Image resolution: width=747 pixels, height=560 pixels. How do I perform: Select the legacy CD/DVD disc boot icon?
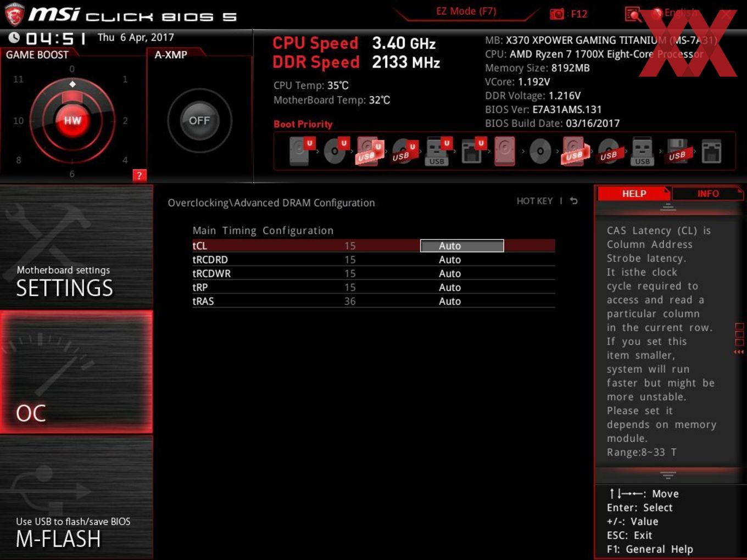click(x=540, y=152)
